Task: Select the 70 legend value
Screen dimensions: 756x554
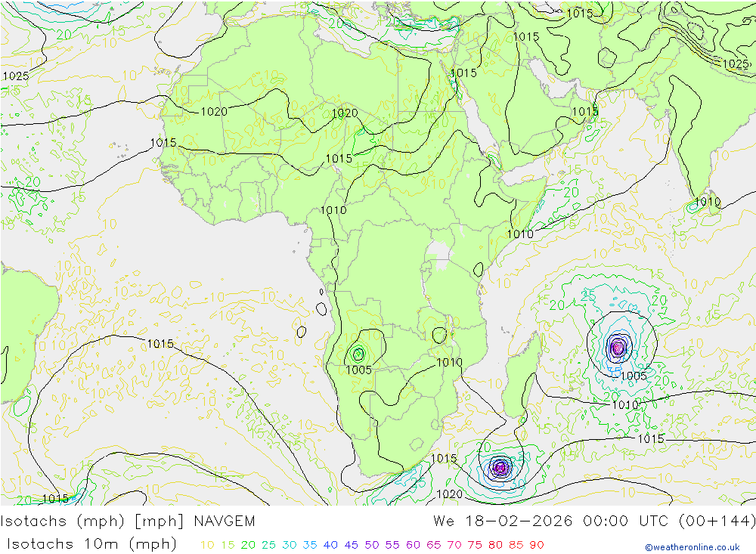Action: point(454,545)
